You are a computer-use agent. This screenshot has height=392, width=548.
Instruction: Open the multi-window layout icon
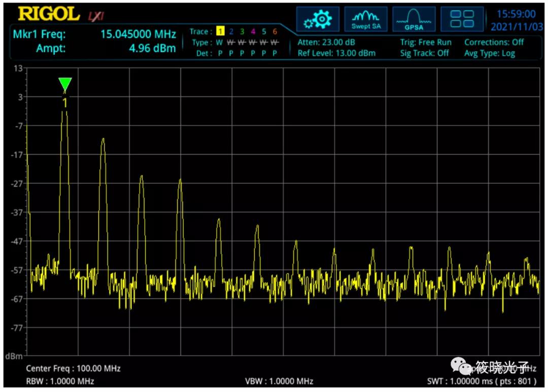[x=462, y=19]
